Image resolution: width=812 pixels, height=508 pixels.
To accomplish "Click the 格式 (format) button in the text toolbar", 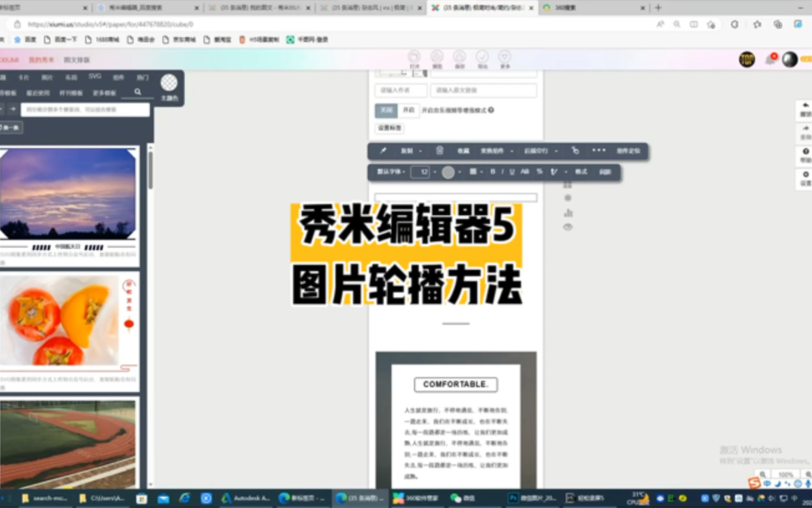I will (x=581, y=172).
